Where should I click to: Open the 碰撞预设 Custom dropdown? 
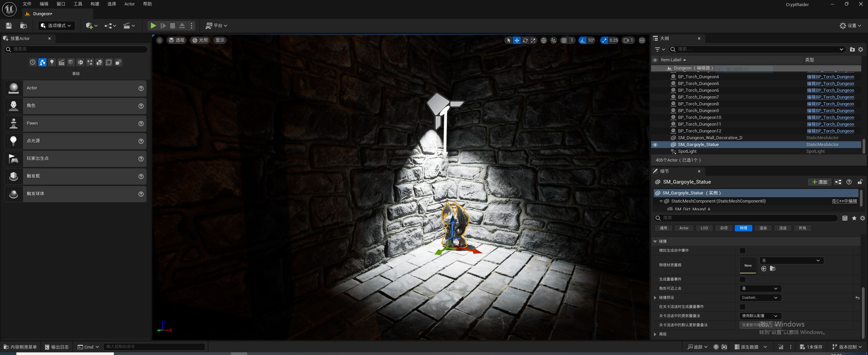click(x=760, y=298)
